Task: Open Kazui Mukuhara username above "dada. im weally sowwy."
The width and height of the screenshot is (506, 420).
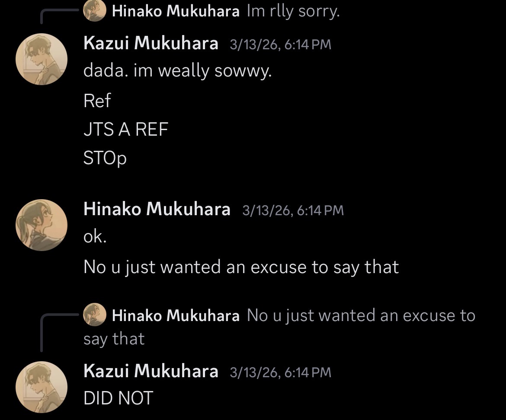Action: [x=151, y=43]
